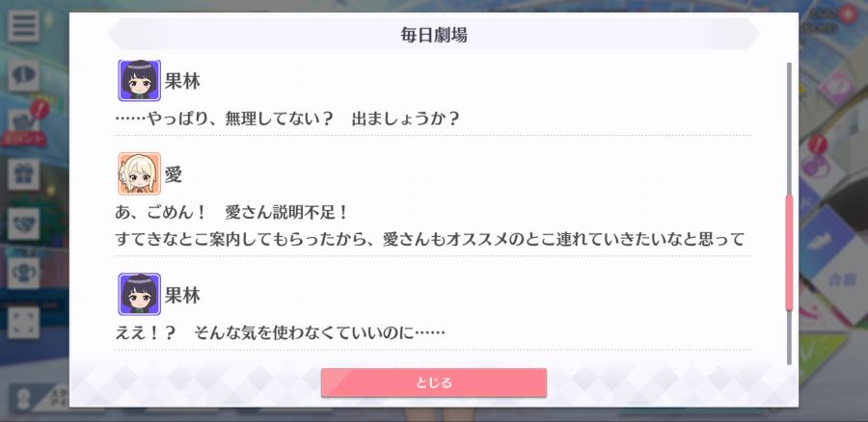This screenshot has height=422, width=868.
Task: Tap the red plus button top right
Action: (x=847, y=13)
